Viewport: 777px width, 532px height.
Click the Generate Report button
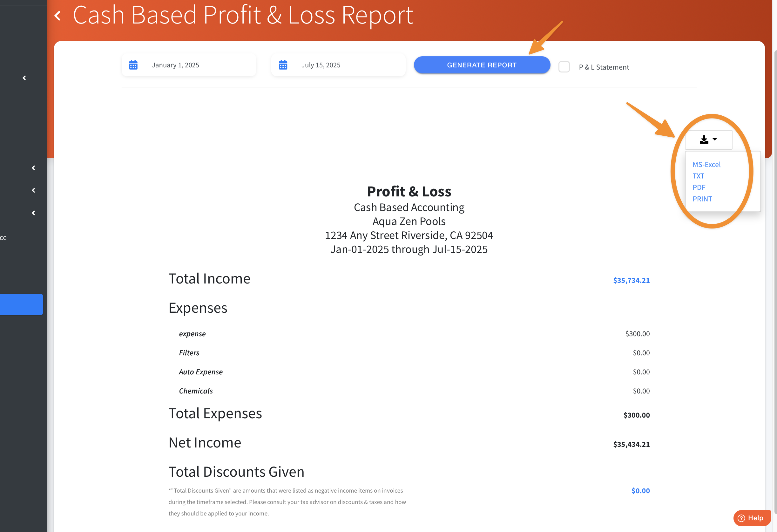482,65
